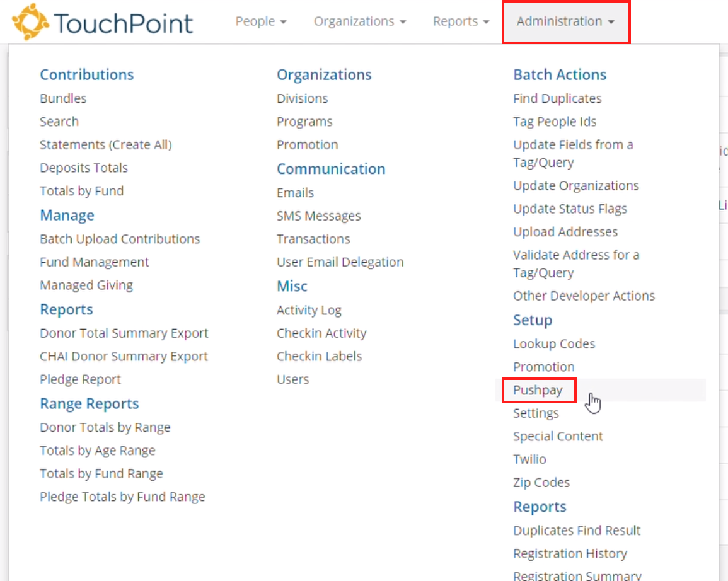
Task: Select Totals by Fund
Action: (81, 190)
